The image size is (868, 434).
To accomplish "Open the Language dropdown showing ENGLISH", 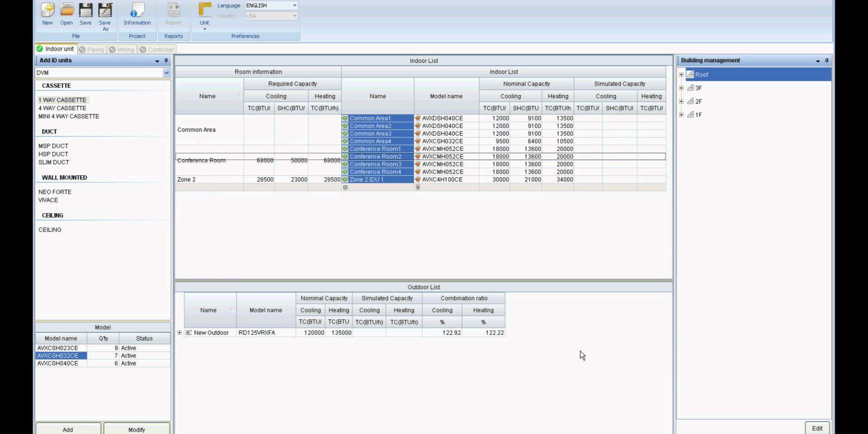I will [x=294, y=5].
